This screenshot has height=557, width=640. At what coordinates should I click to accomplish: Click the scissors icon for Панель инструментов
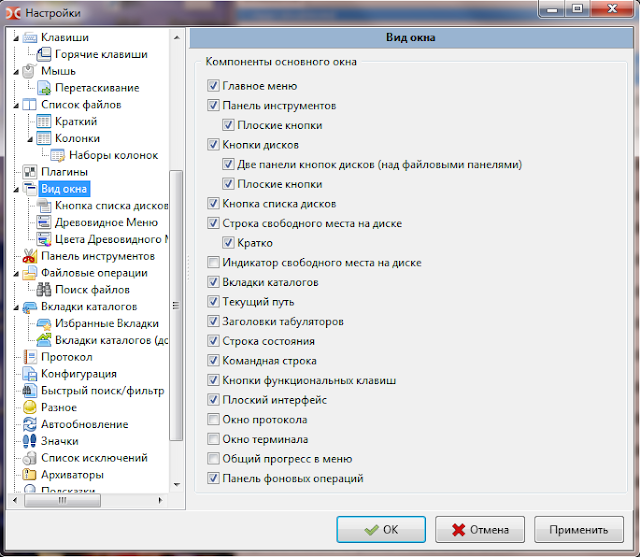29,256
